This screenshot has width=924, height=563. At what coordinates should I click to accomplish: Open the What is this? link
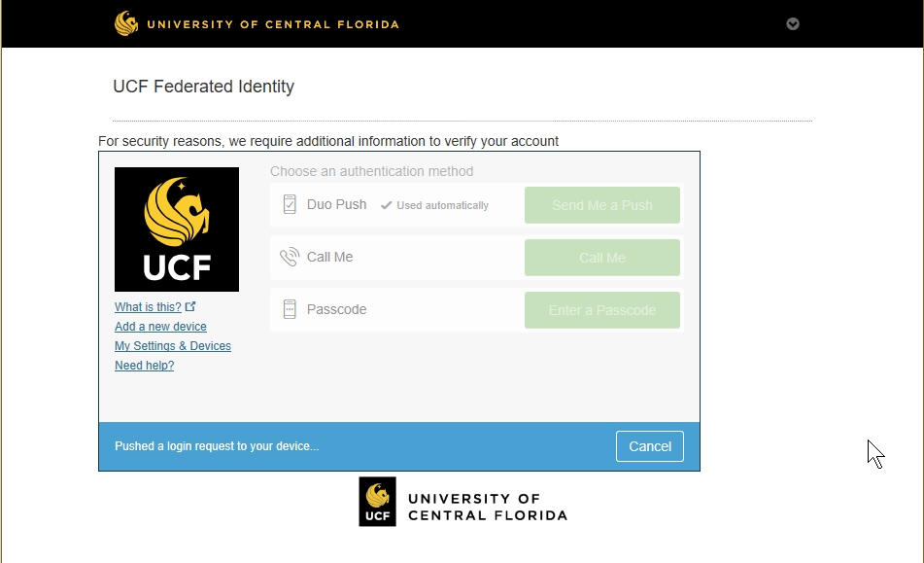(148, 307)
